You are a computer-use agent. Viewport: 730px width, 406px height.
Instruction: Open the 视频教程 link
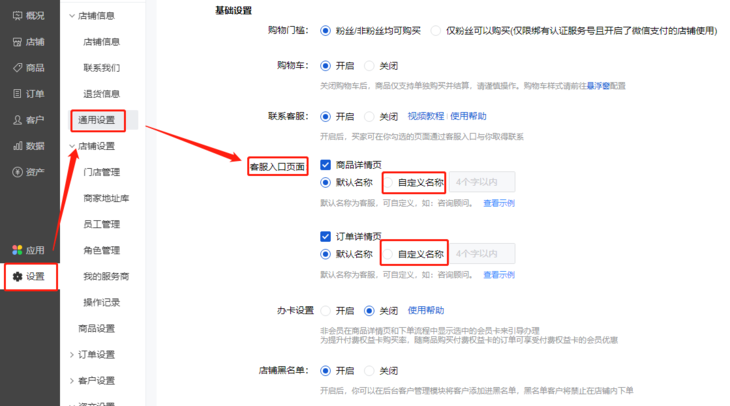426,116
